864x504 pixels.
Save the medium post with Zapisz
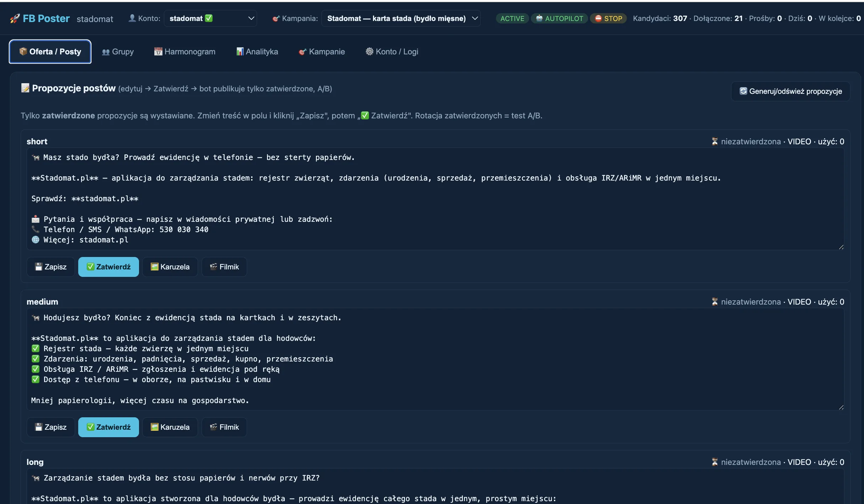[51, 427]
